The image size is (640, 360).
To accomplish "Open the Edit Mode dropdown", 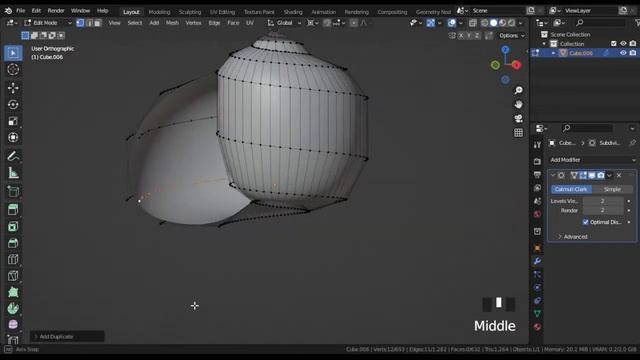I will coord(47,23).
